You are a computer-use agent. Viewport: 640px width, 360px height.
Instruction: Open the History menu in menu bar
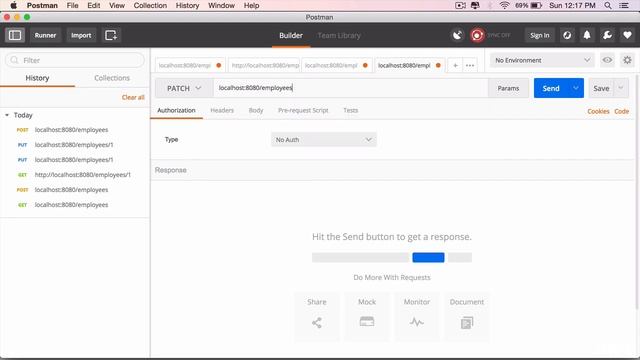point(187,5)
